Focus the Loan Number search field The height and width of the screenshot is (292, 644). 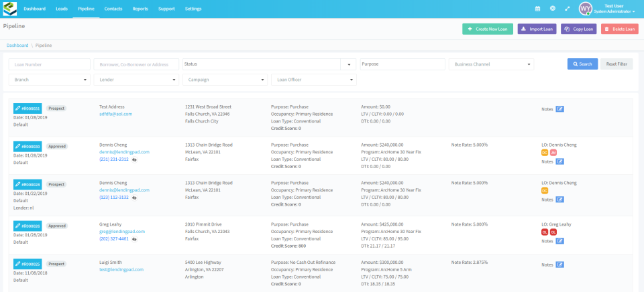pyautogui.click(x=49, y=64)
